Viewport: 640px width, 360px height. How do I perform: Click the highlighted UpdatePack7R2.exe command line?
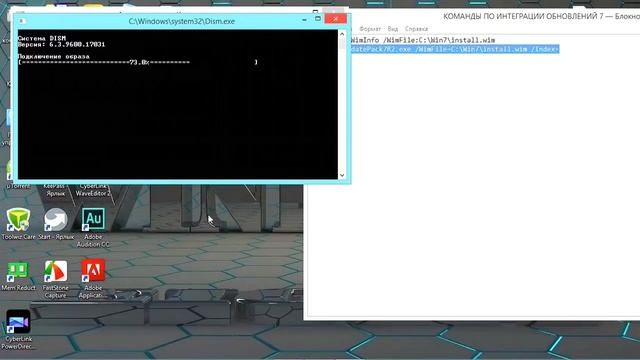[x=455, y=49]
